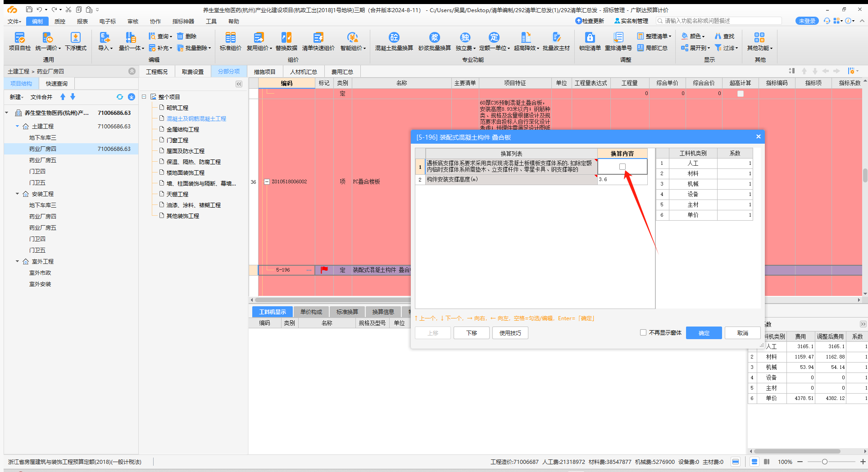
Task: Click the red flag mark on row 5-196
Action: 324,270
